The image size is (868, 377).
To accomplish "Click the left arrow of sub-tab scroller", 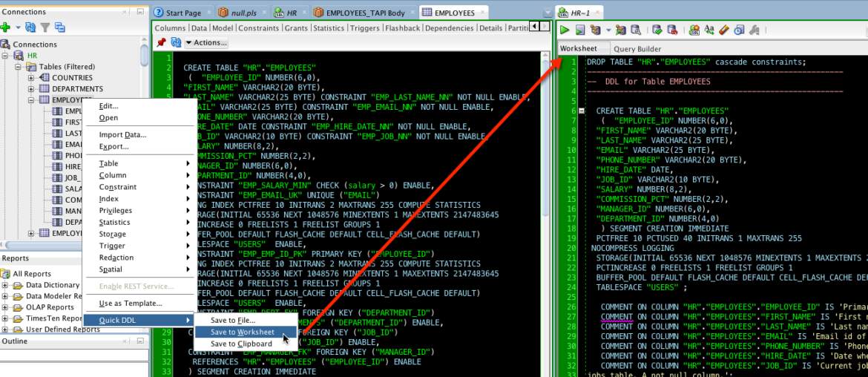I will (x=534, y=26).
